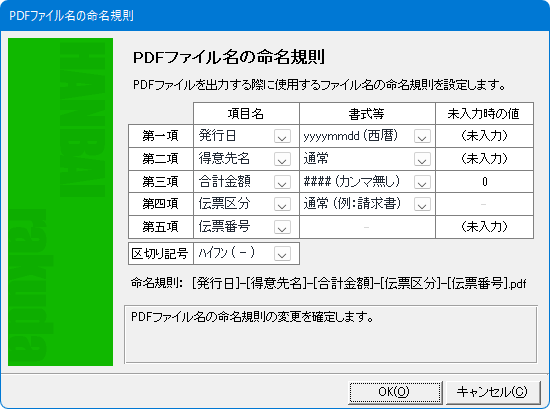Screen dimensions: 550x409
Task: Open the 得意先名 item dropdown arrow
Action: tap(282, 159)
